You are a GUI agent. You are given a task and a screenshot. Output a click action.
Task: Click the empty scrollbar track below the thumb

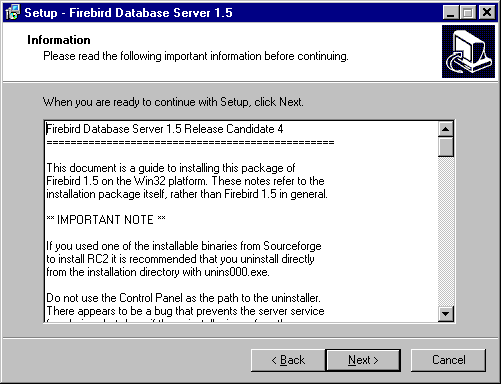446,231
